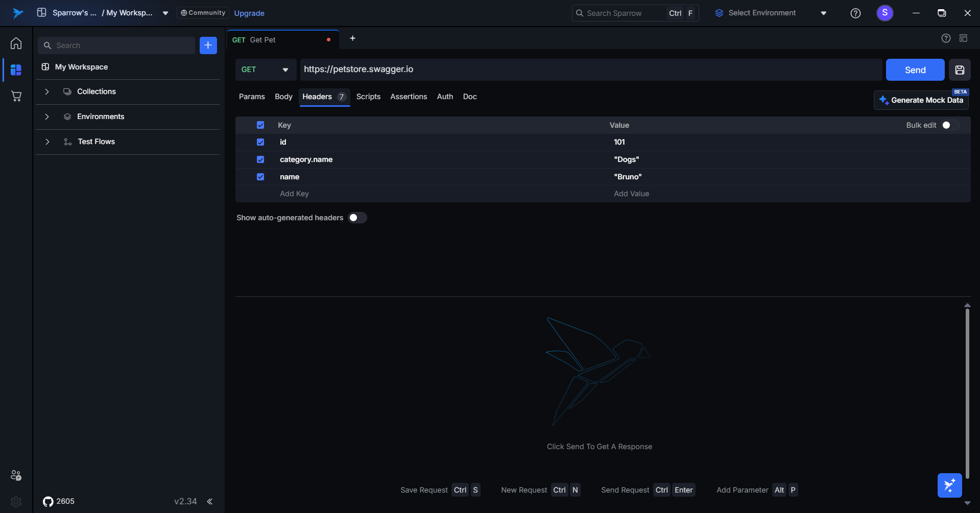Switch to the Body tab

[x=283, y=97]
